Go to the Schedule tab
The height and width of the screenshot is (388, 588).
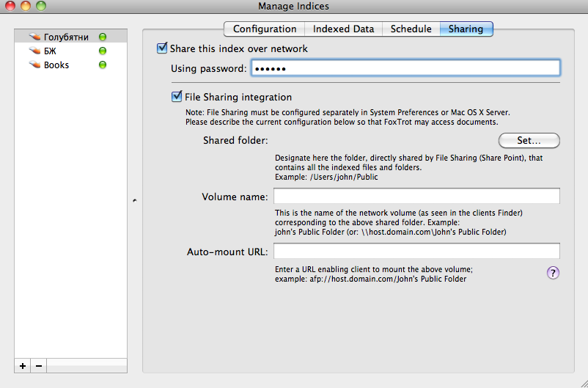pyautogui.click(x=411, y=29)
